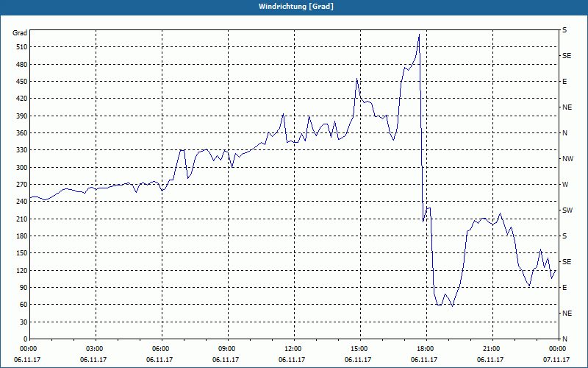The image size is (588, 368).
Task: Choose the 60 degree axis label
Action: coord(24,305)
